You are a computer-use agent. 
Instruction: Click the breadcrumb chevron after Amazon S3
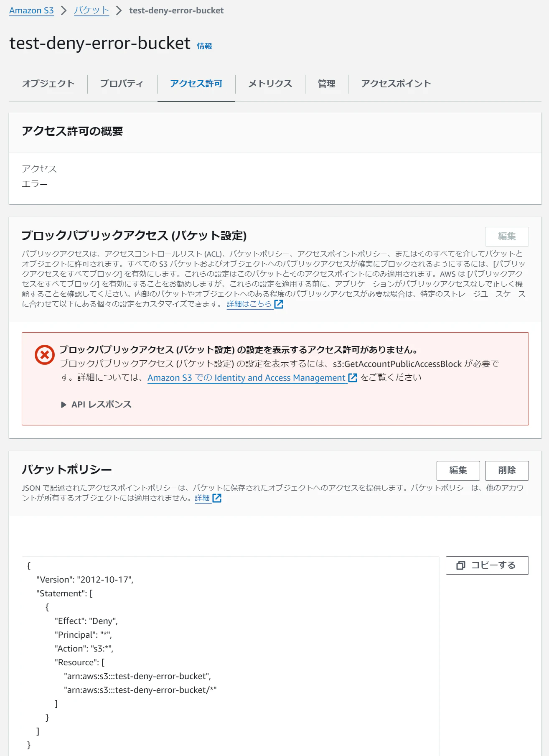tap(64, 10)
